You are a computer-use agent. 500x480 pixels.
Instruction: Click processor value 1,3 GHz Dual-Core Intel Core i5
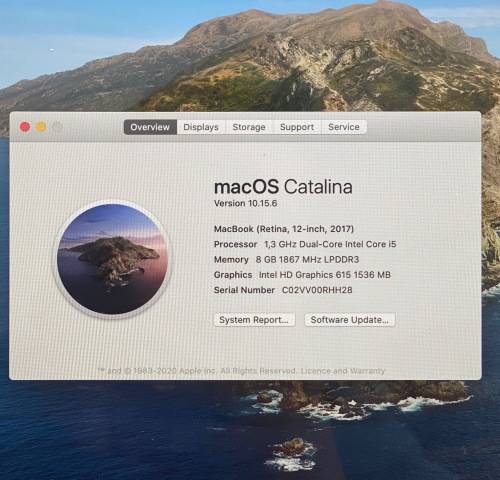pos(330,244)
